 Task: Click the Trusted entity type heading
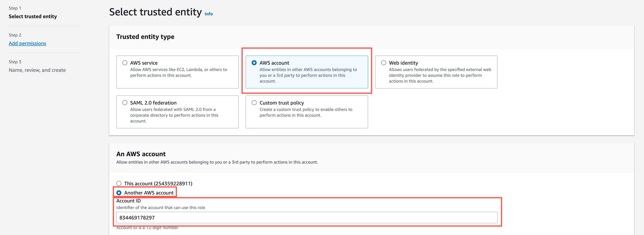coord(145,37)
